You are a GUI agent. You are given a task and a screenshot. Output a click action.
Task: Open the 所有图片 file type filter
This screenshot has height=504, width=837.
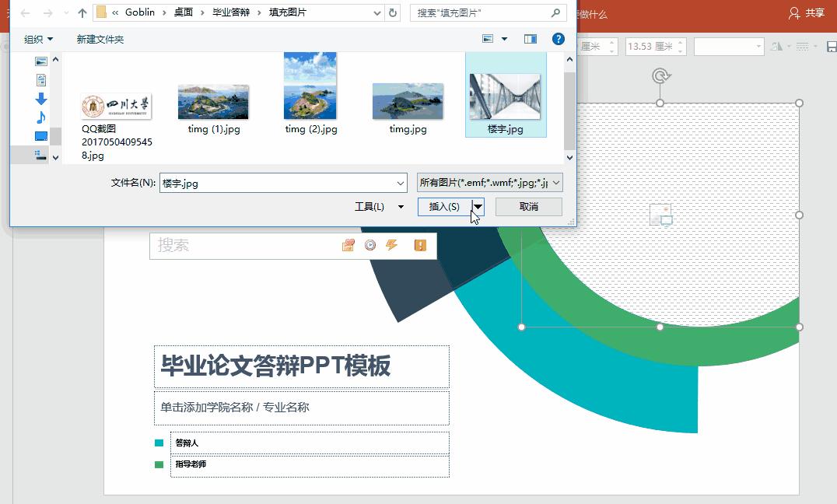[489, 183]
